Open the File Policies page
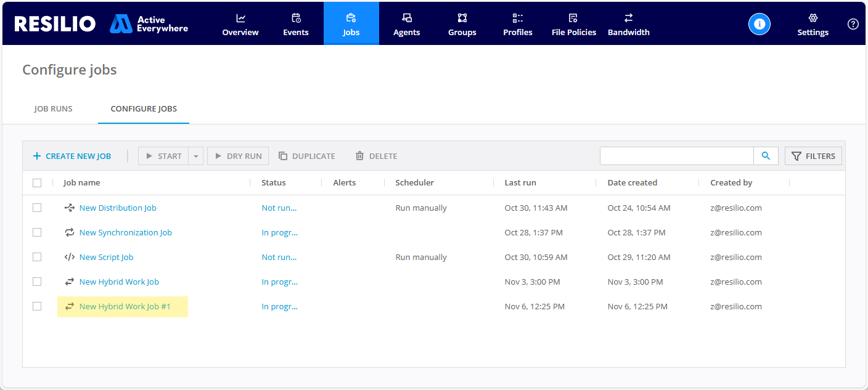The height and width of the screenshot is (390, 868). [573, 24]
